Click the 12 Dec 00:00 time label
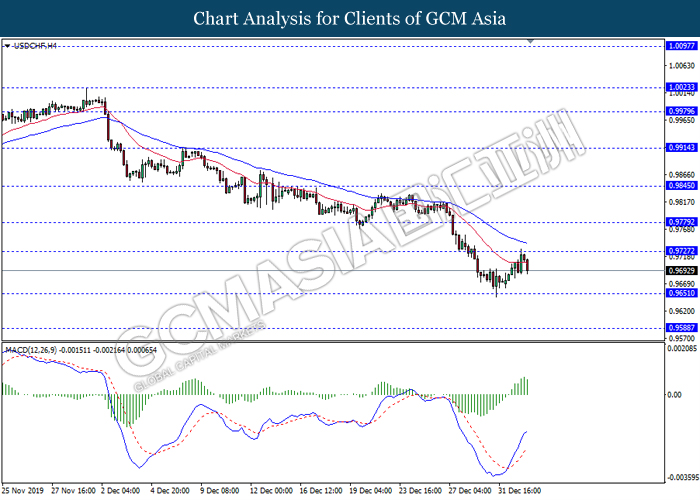 pyautogui.click(x=271, y=491)
